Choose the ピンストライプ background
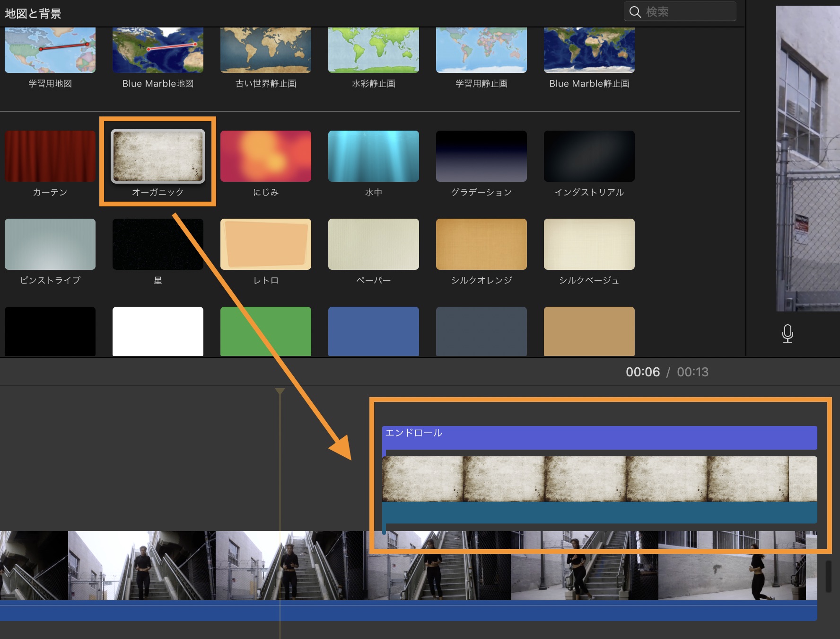This screenshot has height=639, width=840. 50,244
